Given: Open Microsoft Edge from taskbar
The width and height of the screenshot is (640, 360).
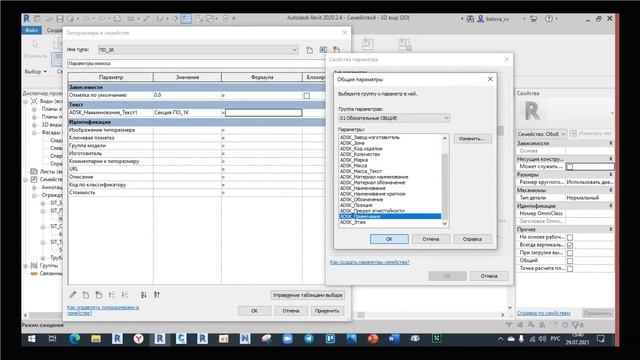Looking at the screenshot, I should (74, 339).
